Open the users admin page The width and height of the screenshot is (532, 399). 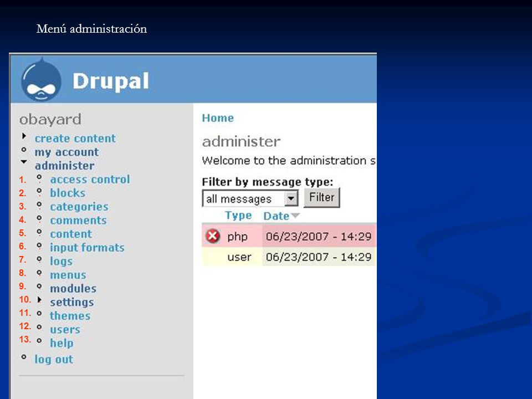point(65,329)
